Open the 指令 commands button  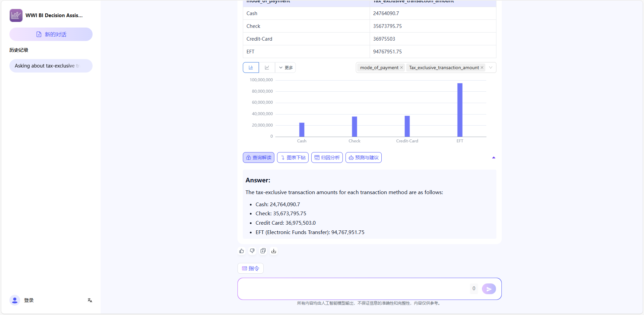pos(251,268)
